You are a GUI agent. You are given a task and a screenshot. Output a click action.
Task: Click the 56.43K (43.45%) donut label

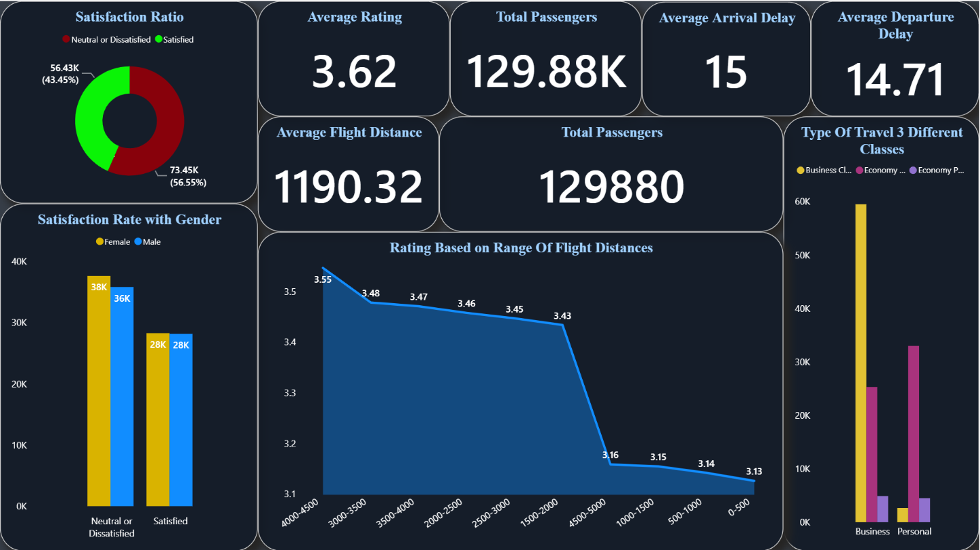[61, 74]
